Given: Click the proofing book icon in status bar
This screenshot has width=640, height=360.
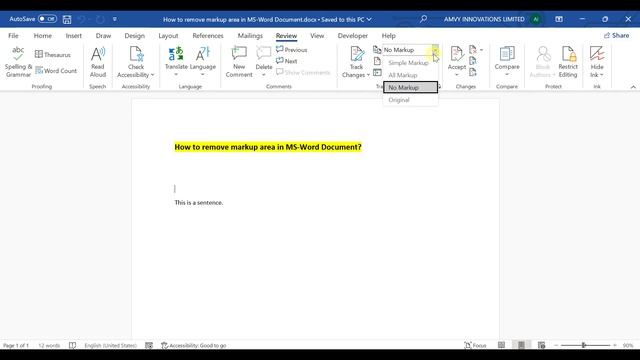Looking at the screenshot, I should [72, 345].
